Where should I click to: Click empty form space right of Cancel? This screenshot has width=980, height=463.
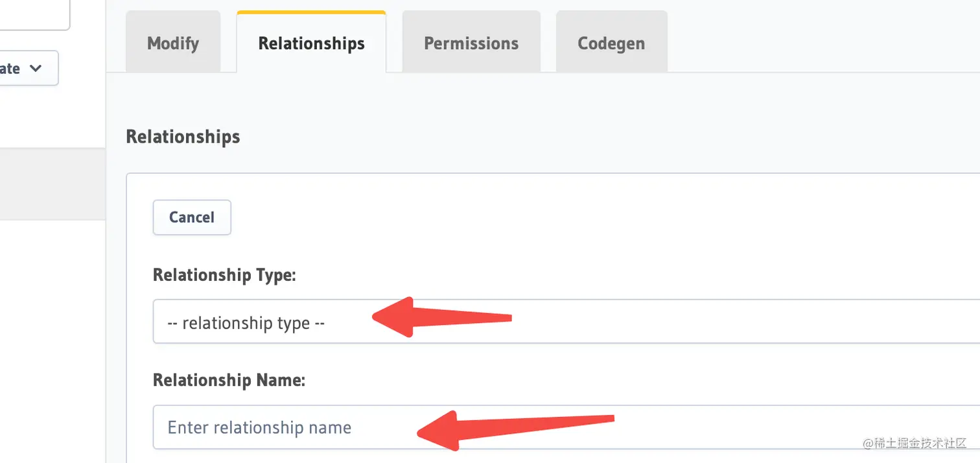(603, 217)
